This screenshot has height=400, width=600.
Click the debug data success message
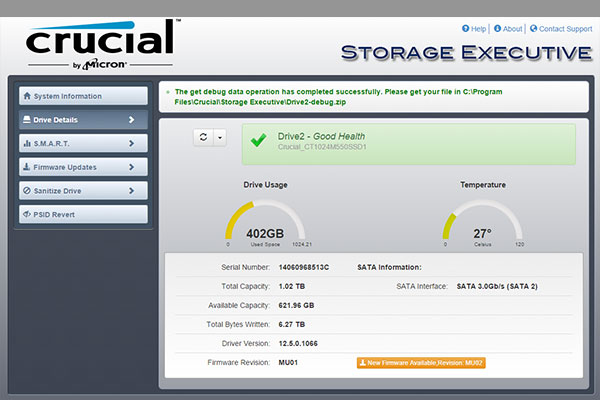tap(338, 97)
